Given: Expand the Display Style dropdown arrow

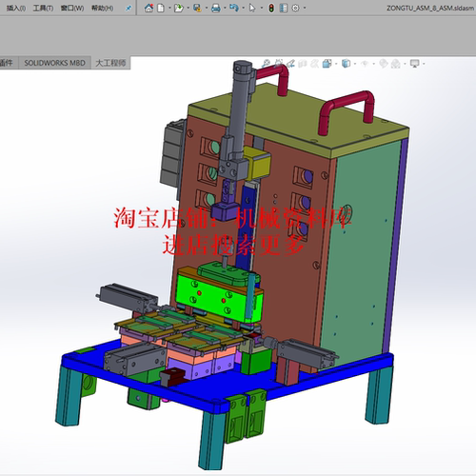Looking at the screenshot, I should pyautogui.click(x=355, y=64).
